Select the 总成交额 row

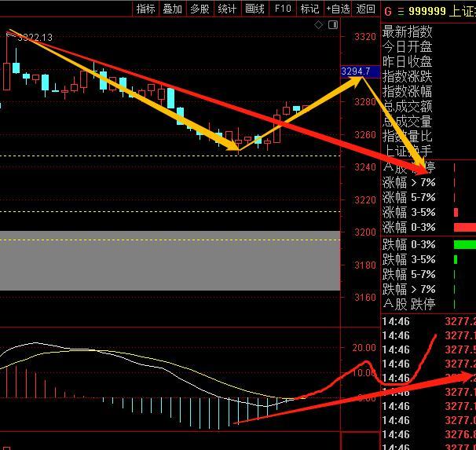pyautogui.click(x=407, y=107)
